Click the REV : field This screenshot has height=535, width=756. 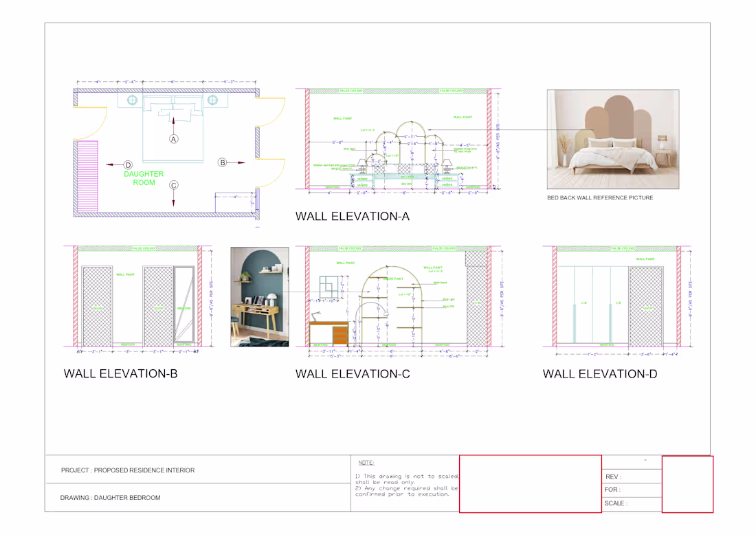632,476
